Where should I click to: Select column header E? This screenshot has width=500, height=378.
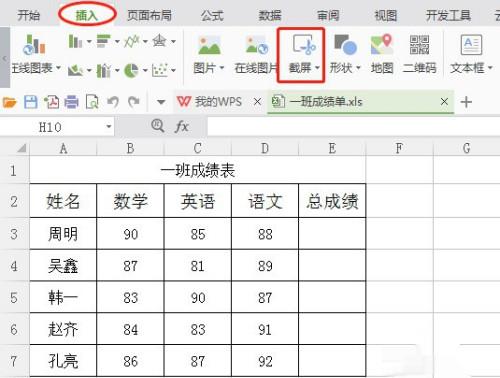coord(332,148)
